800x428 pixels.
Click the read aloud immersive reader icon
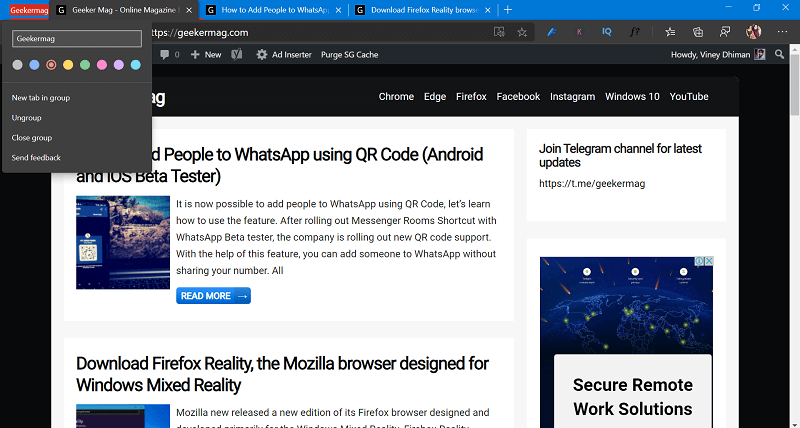(499, 32)
